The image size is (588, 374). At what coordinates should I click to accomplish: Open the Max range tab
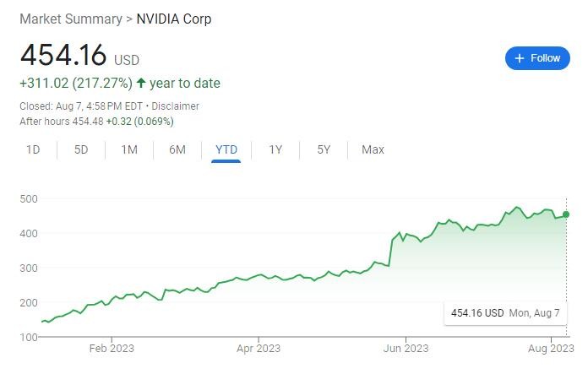373,149
